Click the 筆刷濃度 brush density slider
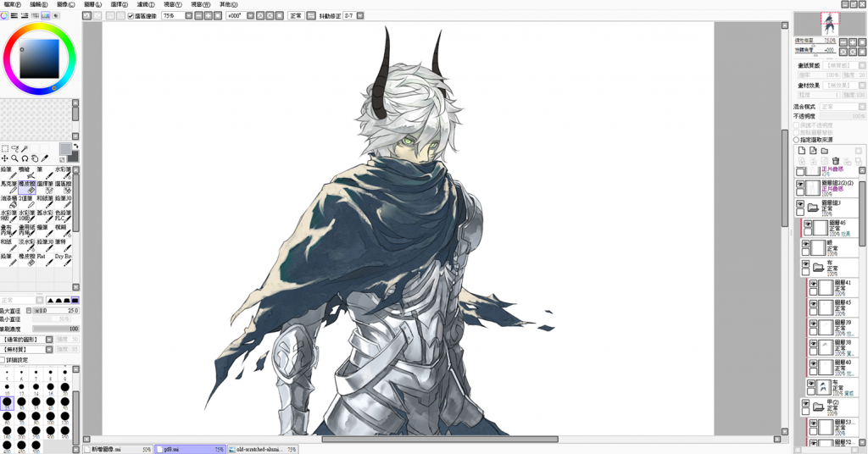Screen dimensions: 868x454 [56, 329]
